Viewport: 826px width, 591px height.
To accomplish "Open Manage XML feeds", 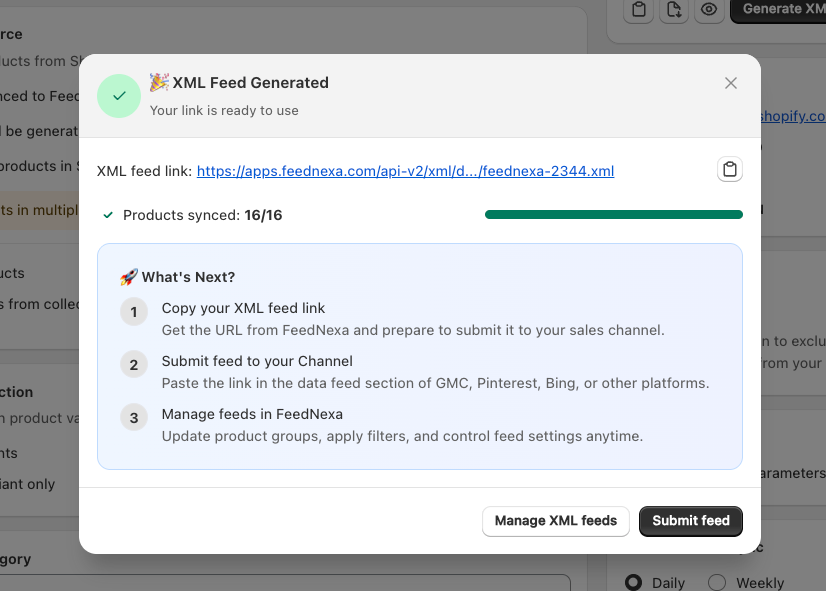I will [x=556, y=521].
